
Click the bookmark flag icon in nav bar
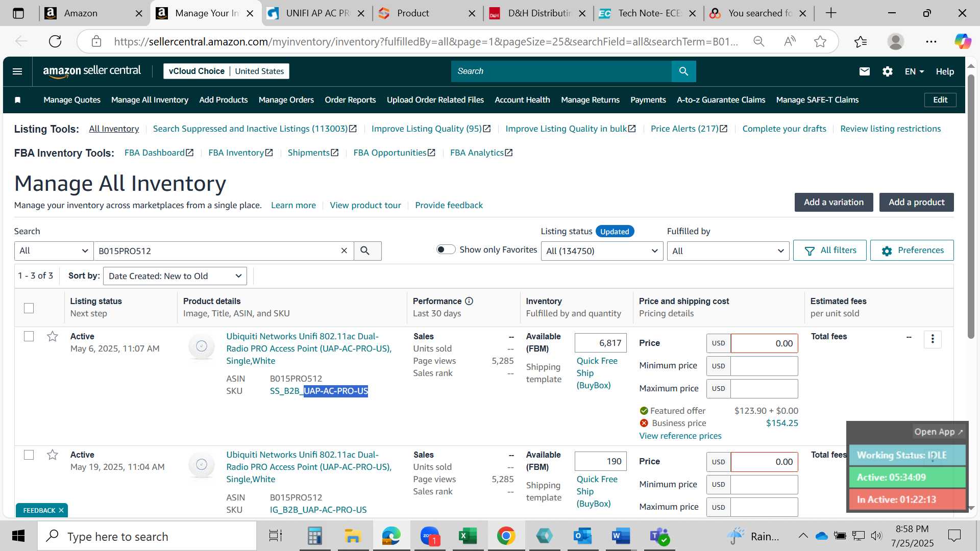17,100
